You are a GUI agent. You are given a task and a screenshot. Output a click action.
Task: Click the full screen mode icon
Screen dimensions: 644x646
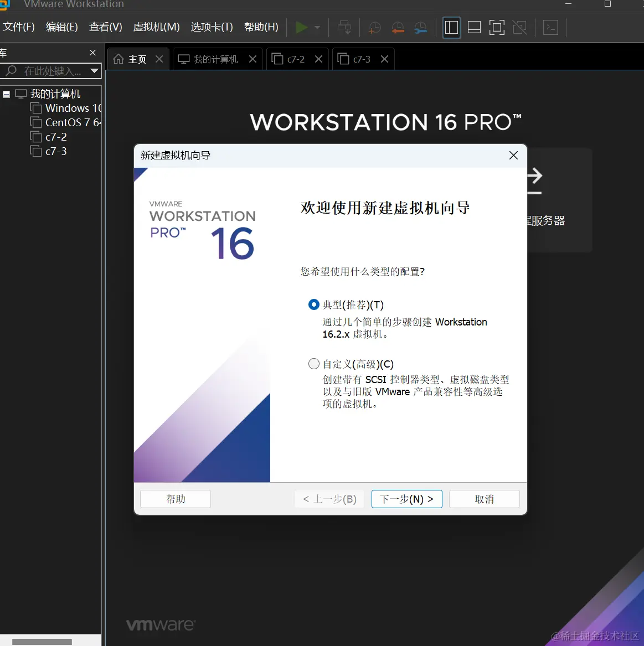(497, 28)
